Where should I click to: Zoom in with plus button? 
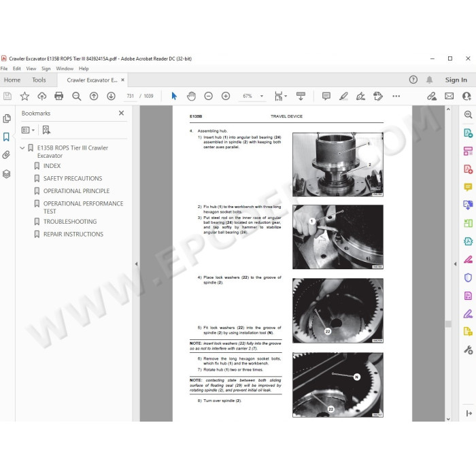[x=226, y=97]
